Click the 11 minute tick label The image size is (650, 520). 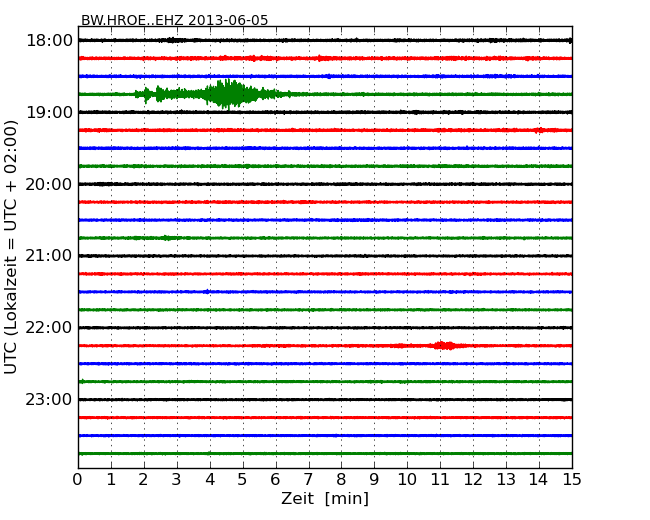coord(440,480)
